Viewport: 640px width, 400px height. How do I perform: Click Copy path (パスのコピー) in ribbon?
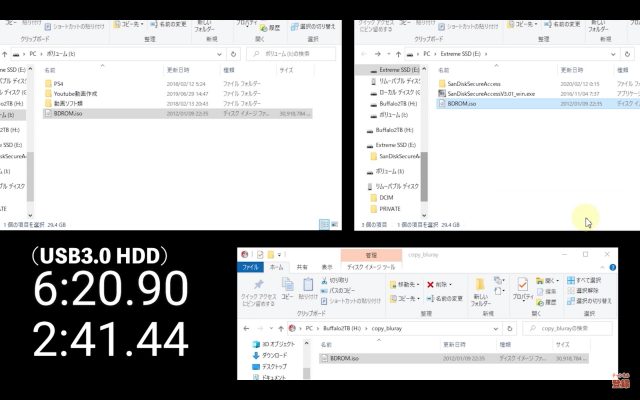pos(338,291)
